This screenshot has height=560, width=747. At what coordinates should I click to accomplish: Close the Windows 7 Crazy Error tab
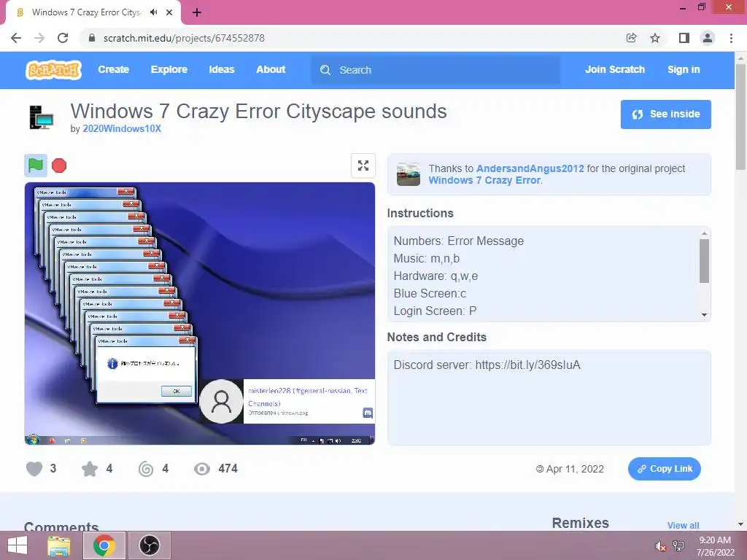tap(169, 12)
